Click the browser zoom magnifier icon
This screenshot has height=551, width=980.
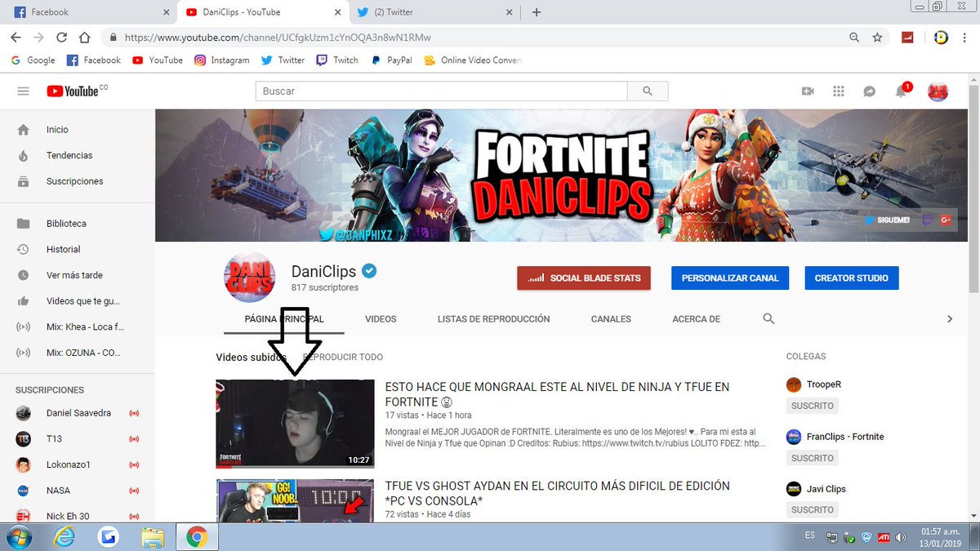click(854, 38)
